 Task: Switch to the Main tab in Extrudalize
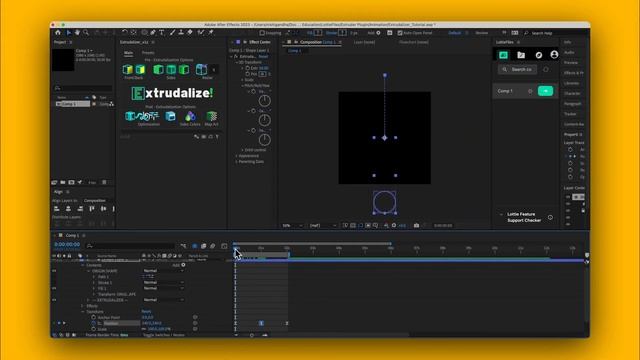click(x=129, y=53)
